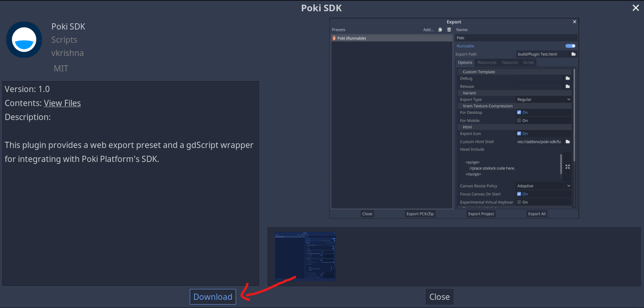Click Export Project in preview
Viewport: 644px width, 308px height.
point(481,214)
